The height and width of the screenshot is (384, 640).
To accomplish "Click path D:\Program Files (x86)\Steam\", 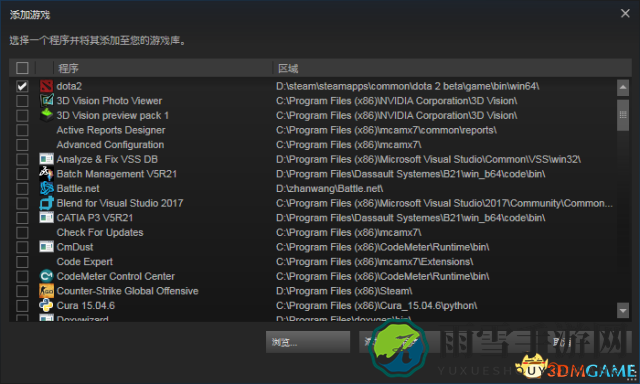I will (x=344, y=291).
